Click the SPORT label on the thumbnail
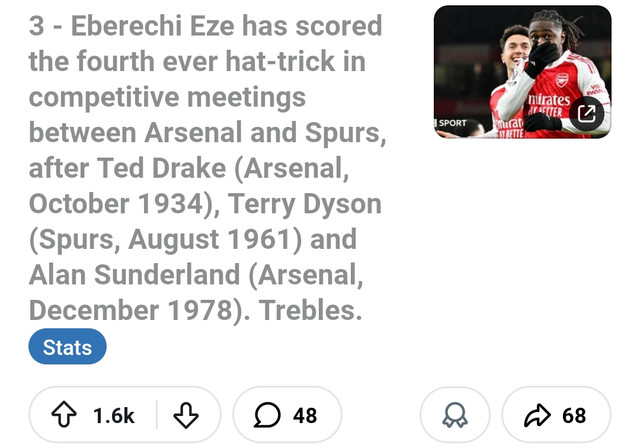 tap(452, 123)
